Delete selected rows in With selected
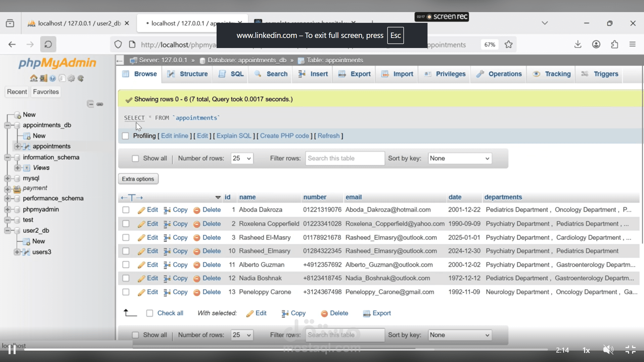 (x=334, y=313)
